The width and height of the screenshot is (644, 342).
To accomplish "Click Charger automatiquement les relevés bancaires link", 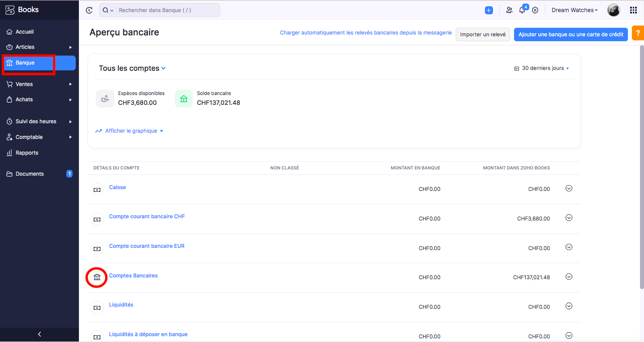I will point(366,33).
